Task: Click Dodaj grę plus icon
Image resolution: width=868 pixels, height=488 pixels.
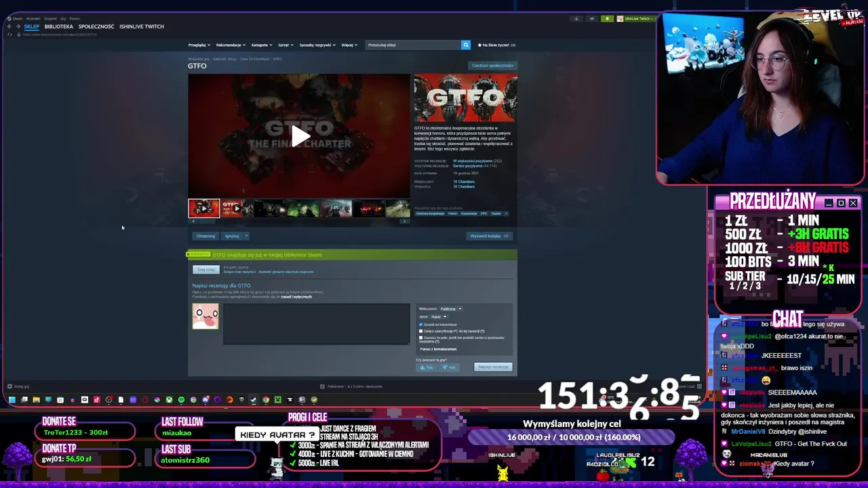Action: tap(9, 386)
